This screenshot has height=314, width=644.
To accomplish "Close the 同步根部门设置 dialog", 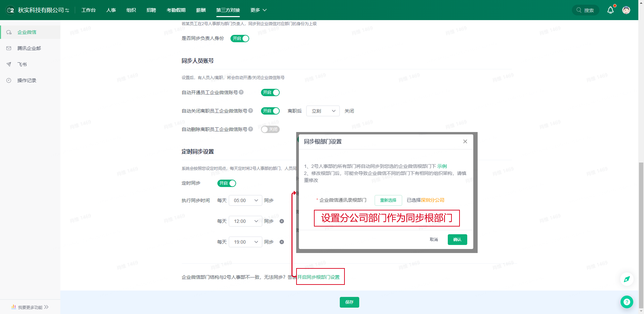I will [465, 141].
